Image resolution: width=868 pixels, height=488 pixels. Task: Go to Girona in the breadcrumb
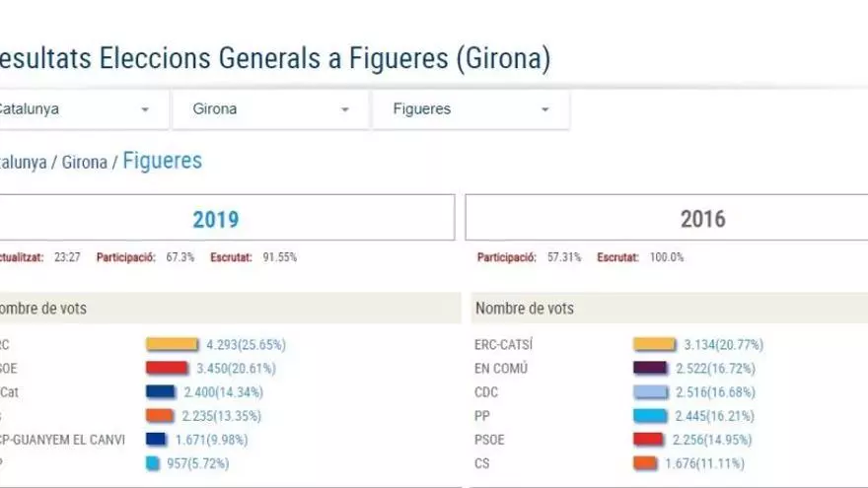click(85, 163)
